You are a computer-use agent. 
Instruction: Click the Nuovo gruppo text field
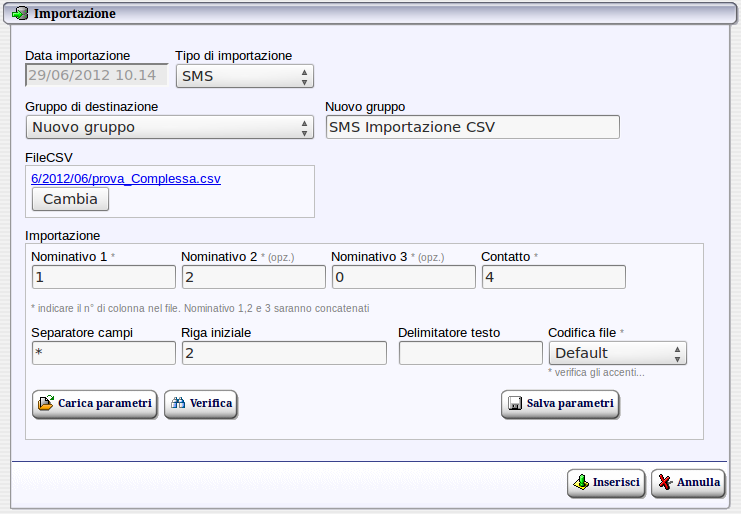pyautogui.click(x=472, y=127)
